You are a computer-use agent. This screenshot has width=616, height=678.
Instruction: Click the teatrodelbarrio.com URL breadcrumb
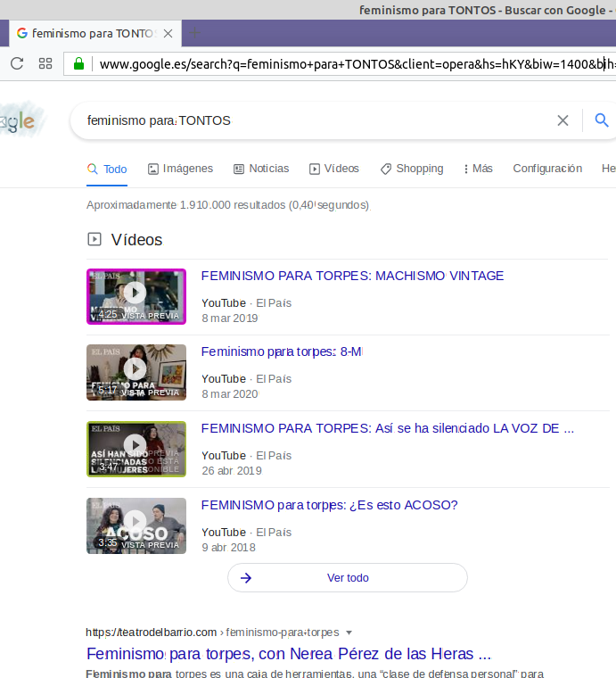point(212,633)
